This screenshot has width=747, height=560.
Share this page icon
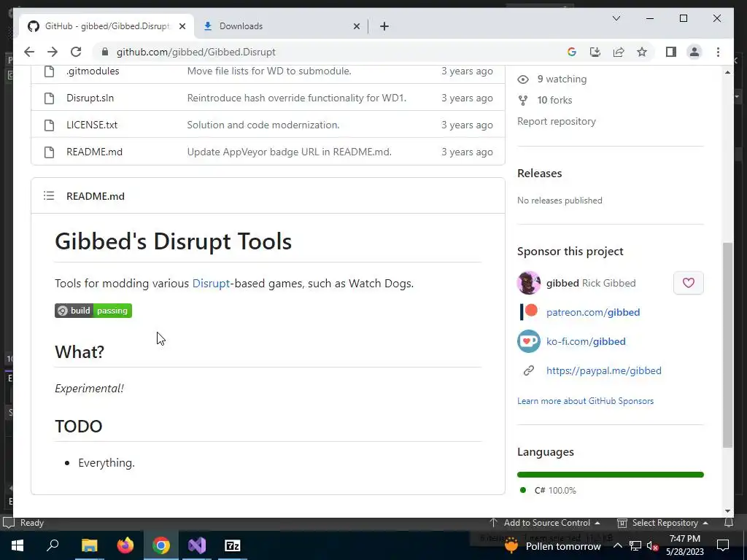pyautogui.click(x=619, y=52)
